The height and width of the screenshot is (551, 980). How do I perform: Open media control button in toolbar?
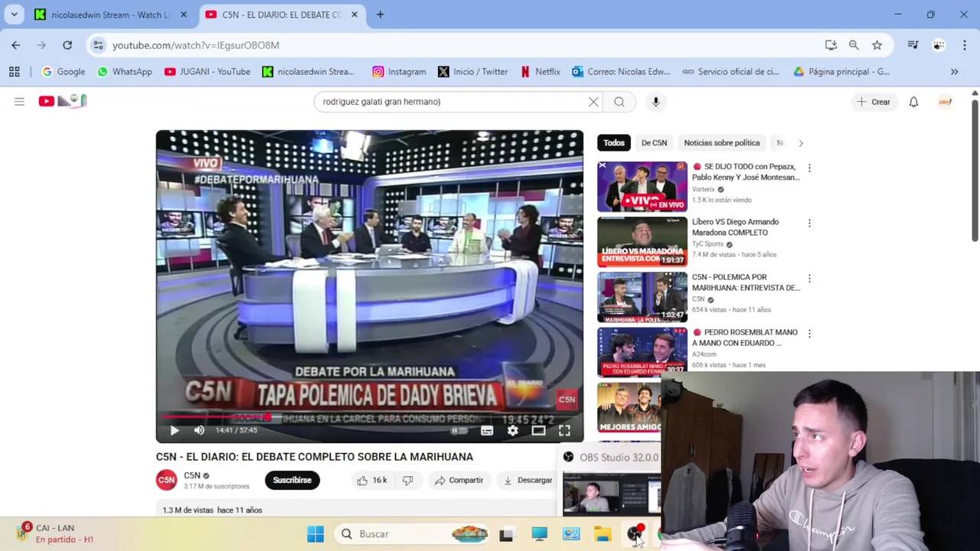(913, 45)
